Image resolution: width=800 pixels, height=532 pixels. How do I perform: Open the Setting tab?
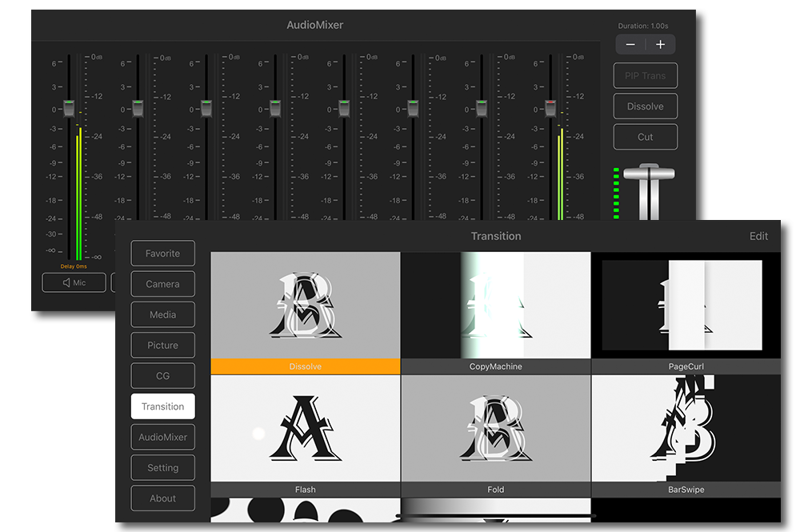pos(162,468)
